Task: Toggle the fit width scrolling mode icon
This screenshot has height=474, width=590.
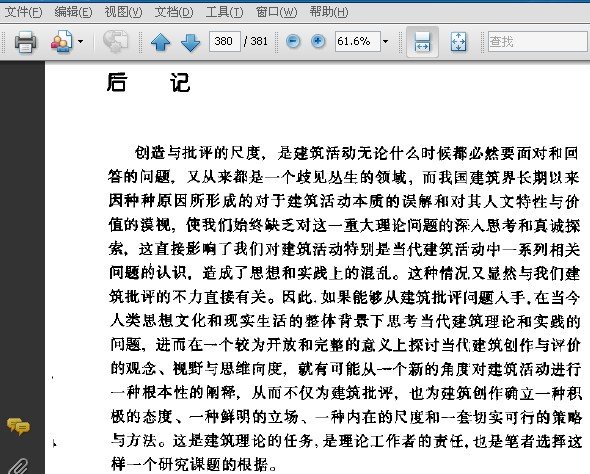Action: point(422,41)
